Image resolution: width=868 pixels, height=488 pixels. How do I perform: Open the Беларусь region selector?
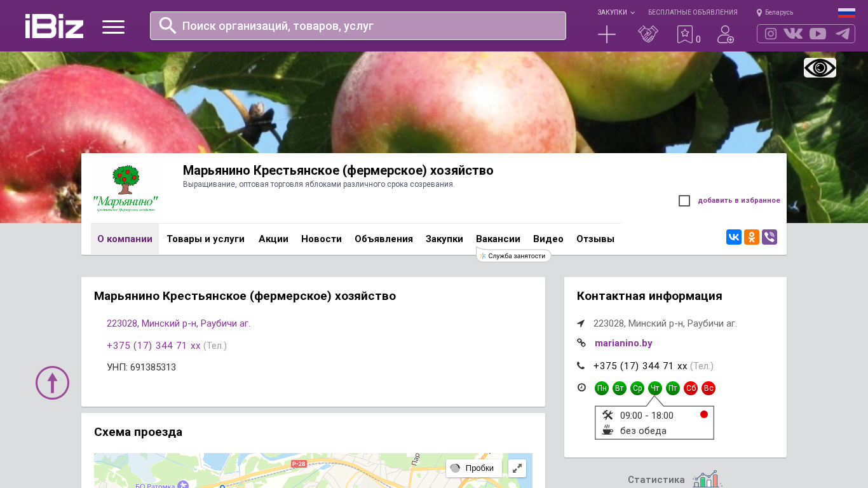[775, 12]
